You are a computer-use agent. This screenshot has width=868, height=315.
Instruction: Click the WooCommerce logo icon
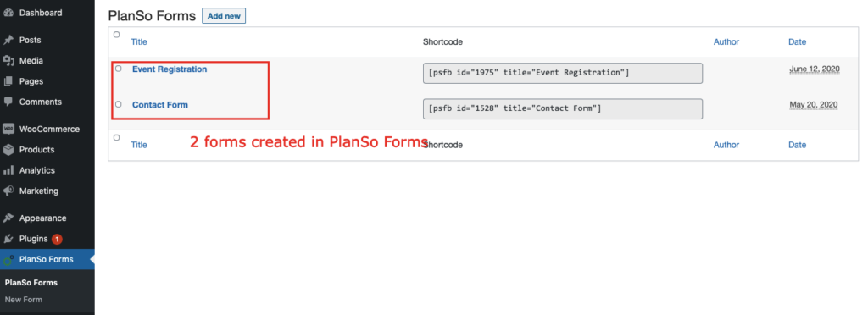coord(8,129)
